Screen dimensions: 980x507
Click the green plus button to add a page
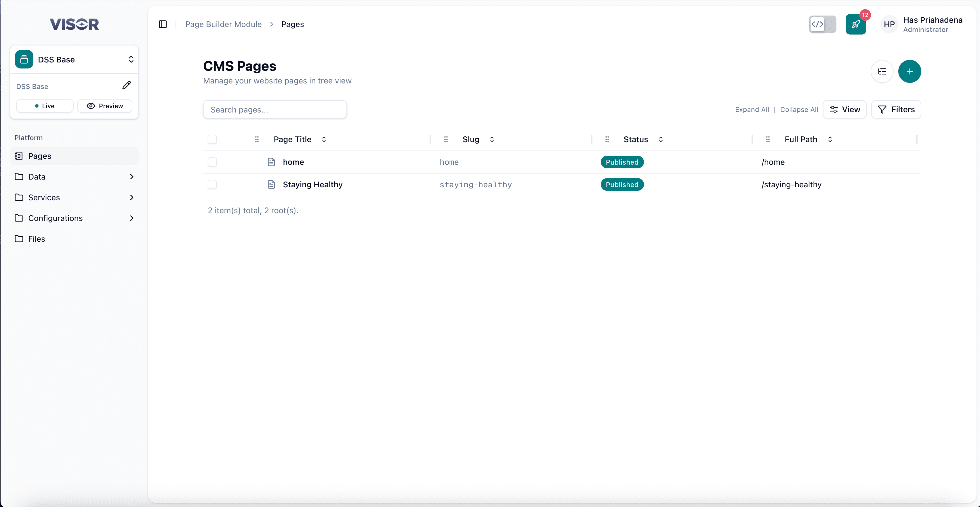910,72
